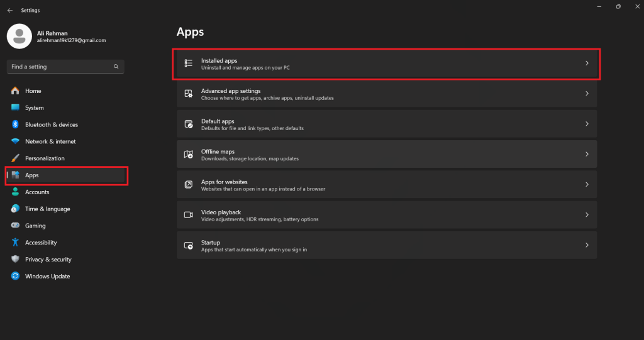644x340 pixels.
Task: Click the Default apps icon
Action: tap(189, 124)
